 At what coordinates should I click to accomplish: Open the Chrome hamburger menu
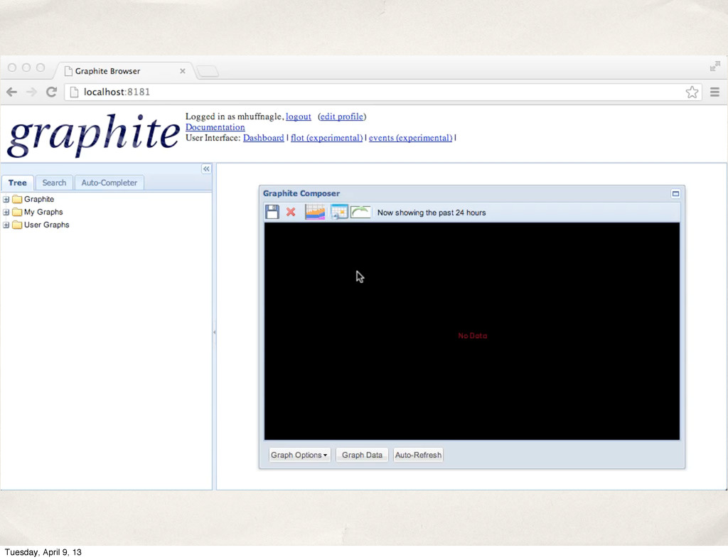[x=714, y=92]
